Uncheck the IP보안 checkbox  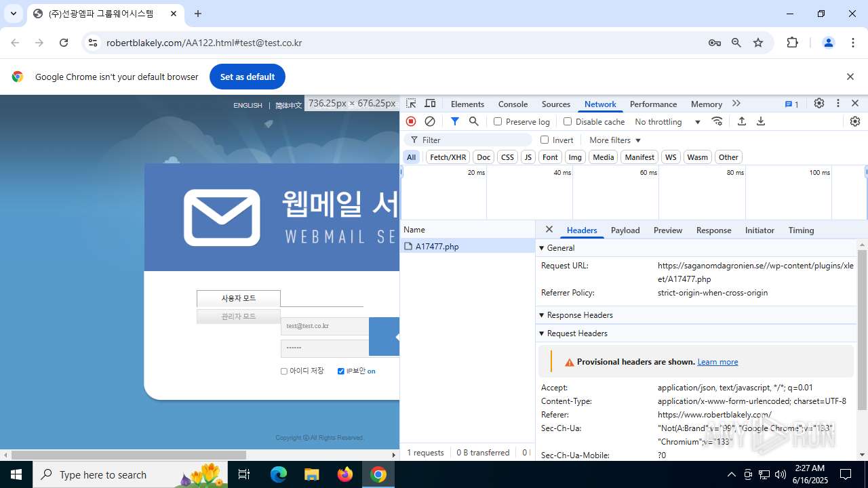coord(341,371)
